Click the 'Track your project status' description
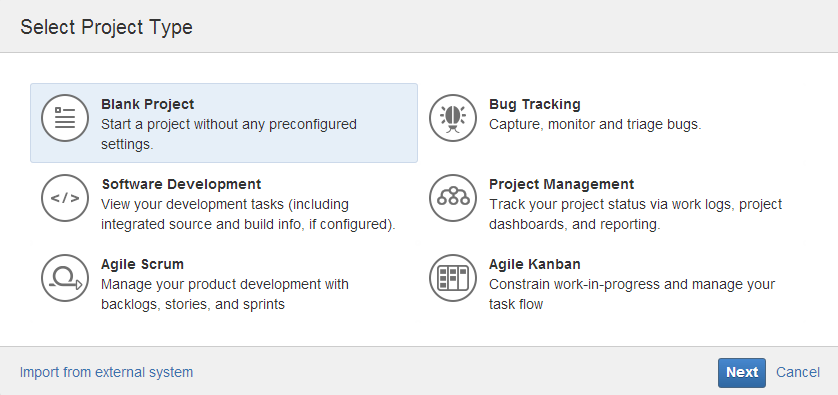 (x=635, y=214)
